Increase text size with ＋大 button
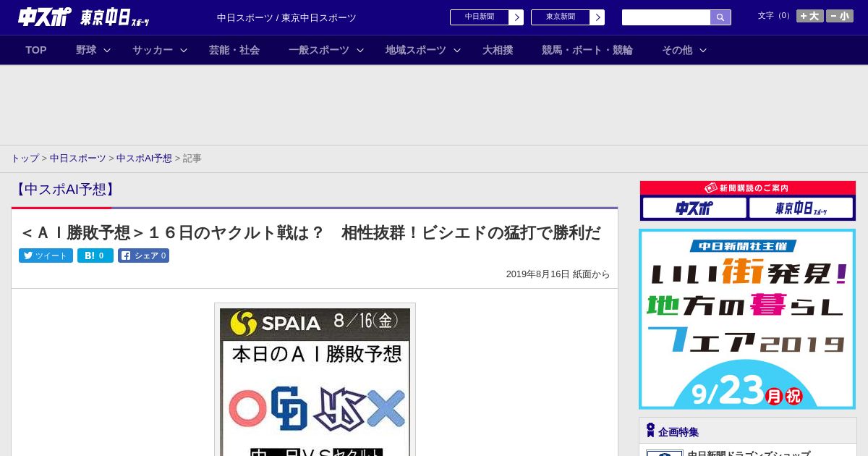Viewport: 868px width, 456px height. point(810,16)
